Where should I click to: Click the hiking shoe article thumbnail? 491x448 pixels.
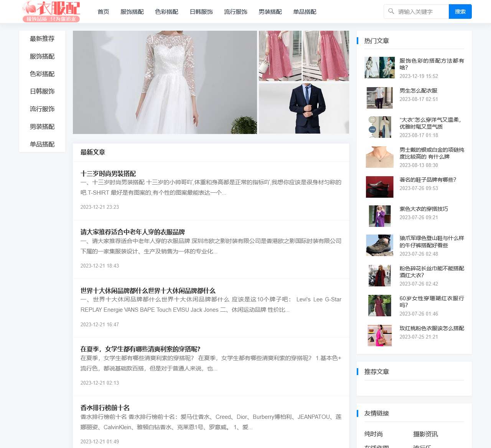click(x=380, y=245)
